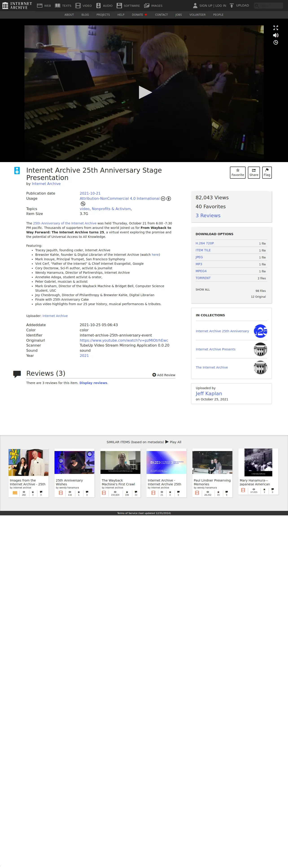Open the 25th Anniversary of the Internet Archive link

coord(65,224)
